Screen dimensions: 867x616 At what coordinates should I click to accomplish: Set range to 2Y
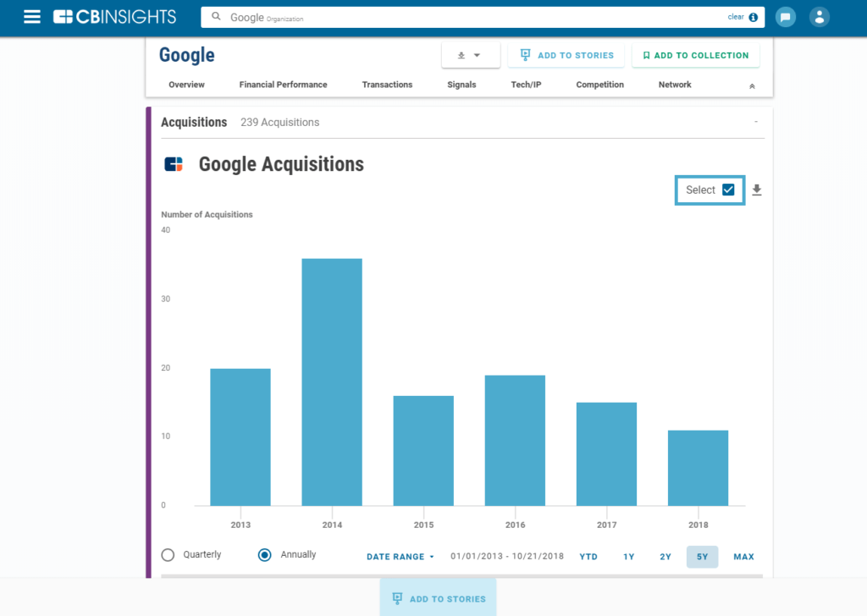pyautogui.click(x=665, y=557)
